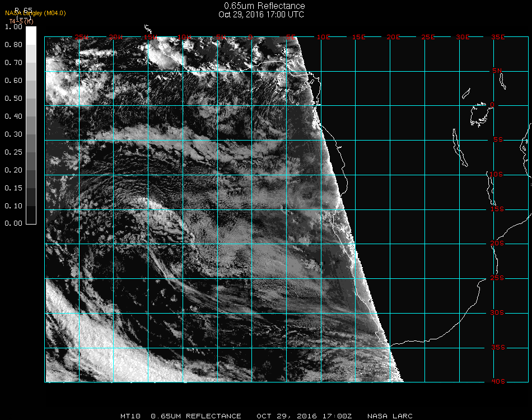Click the 40S latitude label
Screen dimensions: 532x420
pyautogui.click(x=498, y=381)
